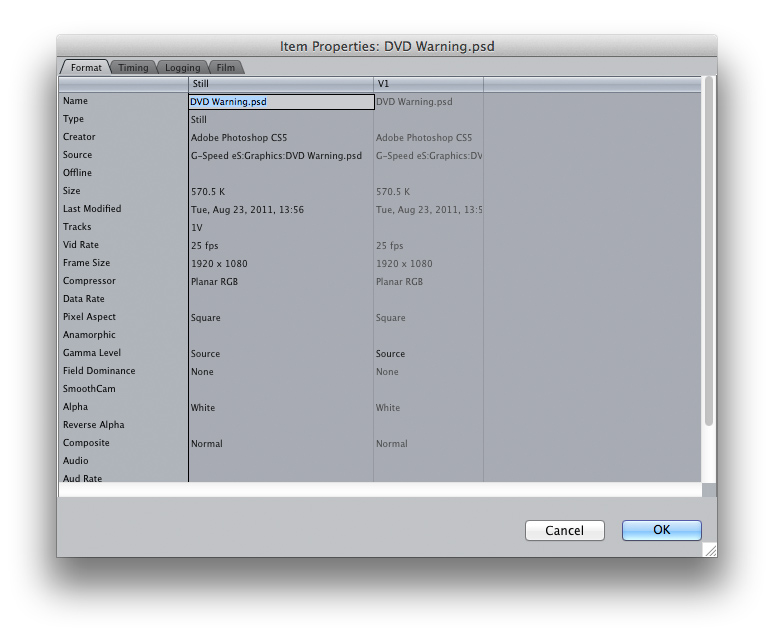
Task: Click the SmoothCam row label
Action: 89,389
